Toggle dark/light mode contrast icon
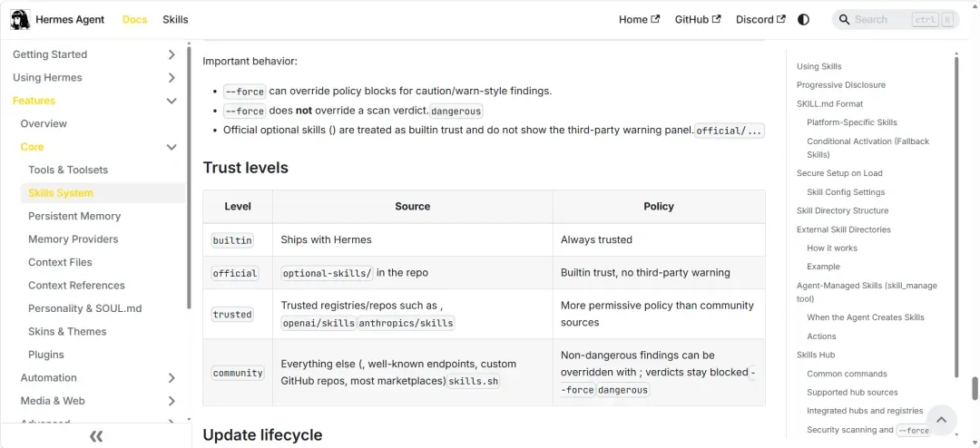980x448 pixels. tap(803, 19)
